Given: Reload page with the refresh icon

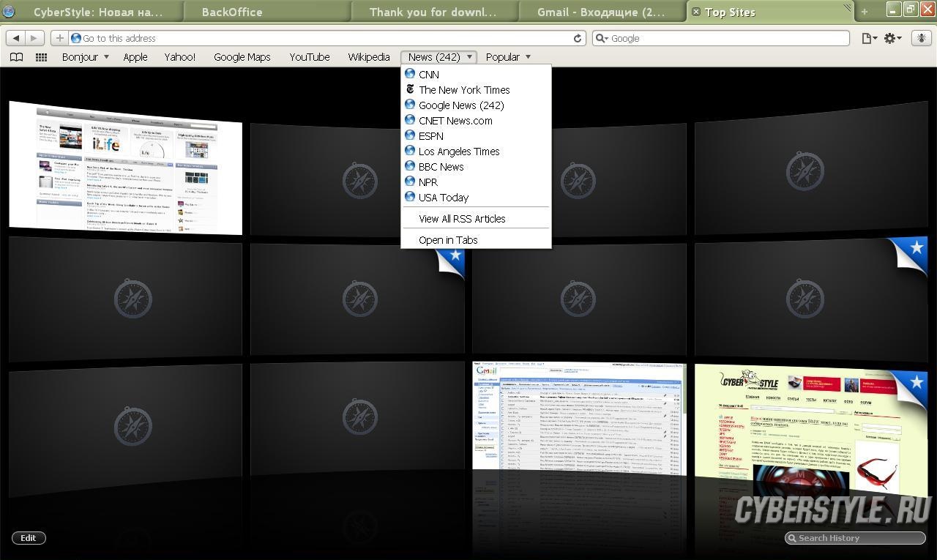Looking at the screenshot, I should [578, 38].
